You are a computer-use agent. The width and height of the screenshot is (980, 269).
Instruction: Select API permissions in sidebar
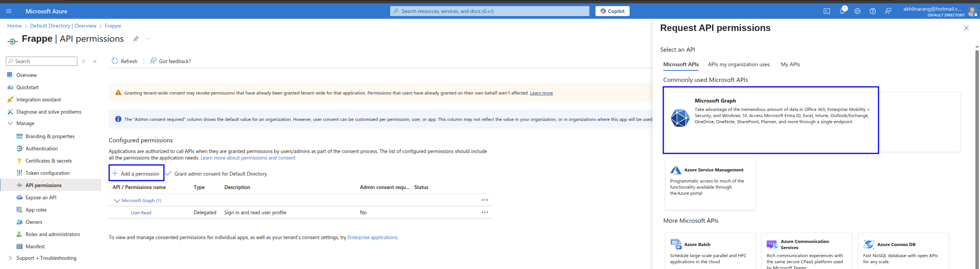click(x=51, y=185)
